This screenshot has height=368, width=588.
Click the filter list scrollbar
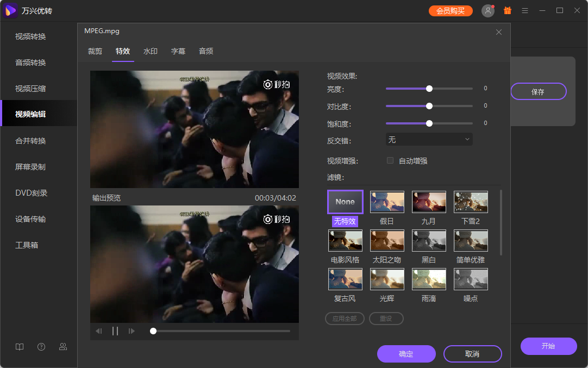tap(501, 222)
